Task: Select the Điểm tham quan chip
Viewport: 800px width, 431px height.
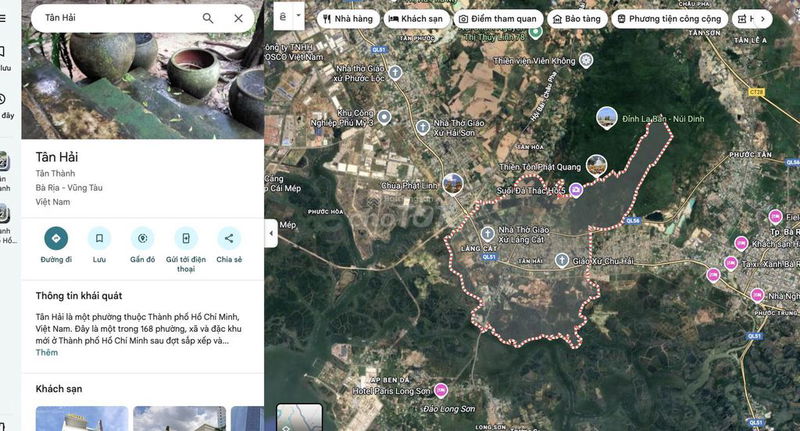Action: coord(498,19)
